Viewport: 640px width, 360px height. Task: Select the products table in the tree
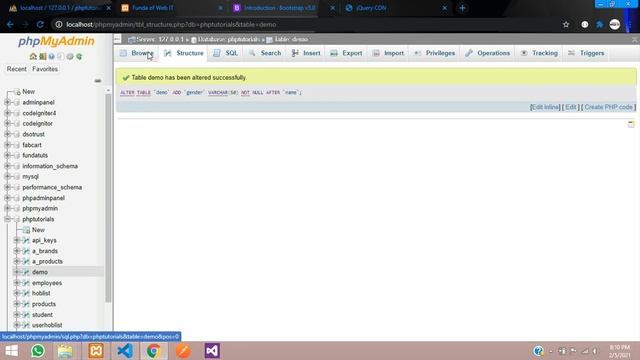coord(44,304)
